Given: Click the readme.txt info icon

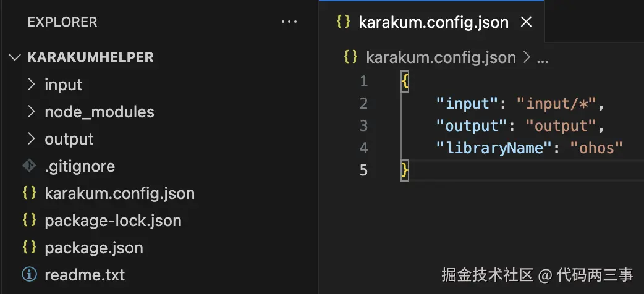Looking at the screenshot, I should (28, 274).
